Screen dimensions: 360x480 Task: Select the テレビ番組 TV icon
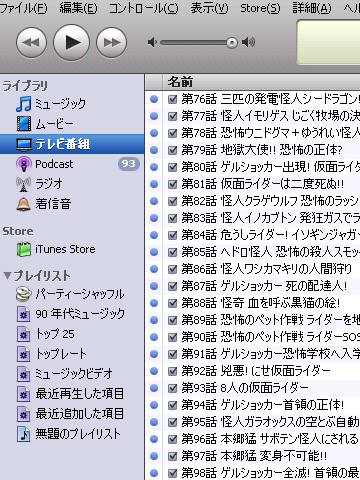tap(24, 144)
